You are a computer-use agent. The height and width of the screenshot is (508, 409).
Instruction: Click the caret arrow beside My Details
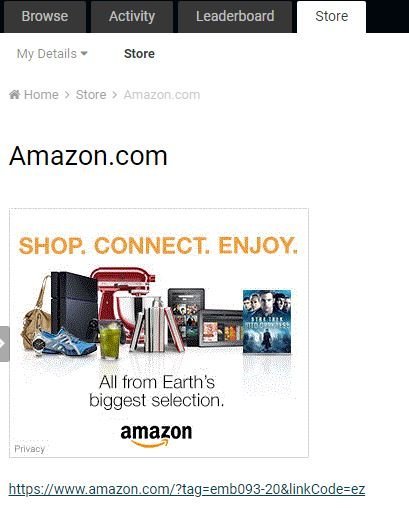(x=84, y=53)
